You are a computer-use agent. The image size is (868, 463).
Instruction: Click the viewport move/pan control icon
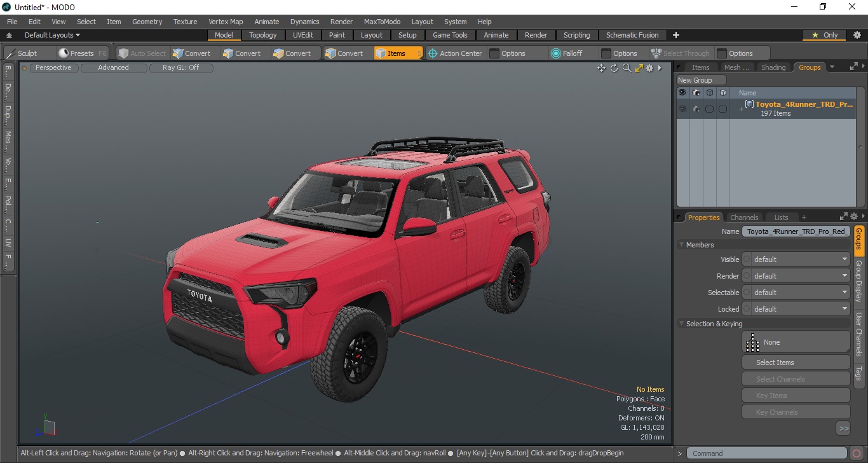601,68
